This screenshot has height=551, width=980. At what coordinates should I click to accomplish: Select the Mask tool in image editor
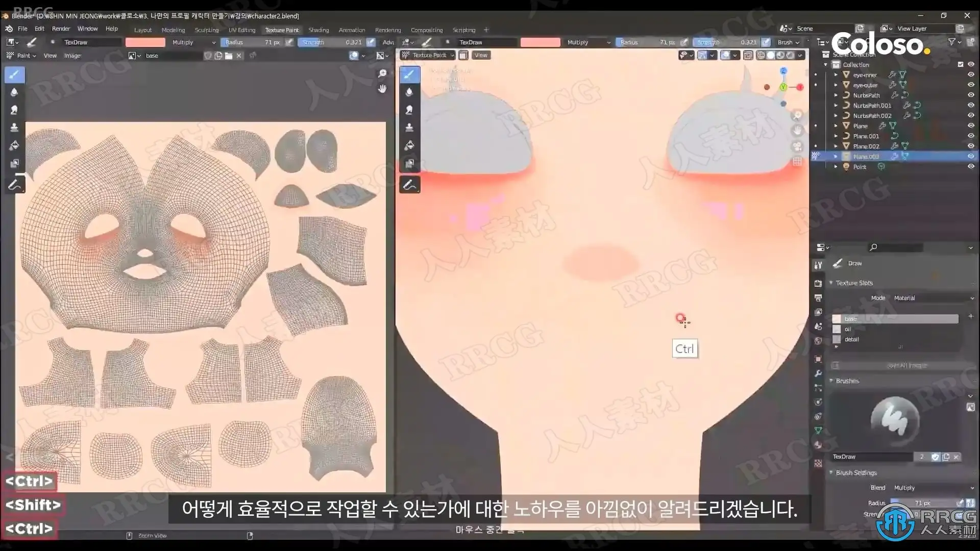(14, 164)
